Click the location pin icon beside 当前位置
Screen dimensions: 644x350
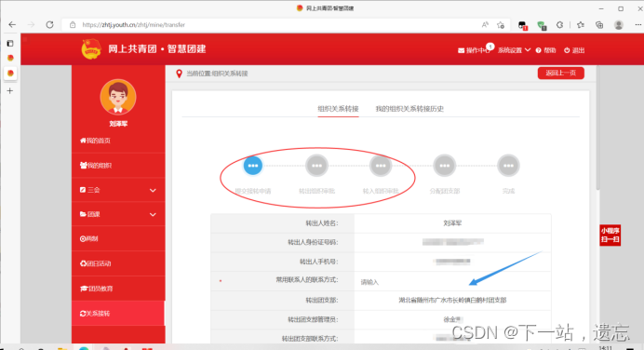point(179,74)
